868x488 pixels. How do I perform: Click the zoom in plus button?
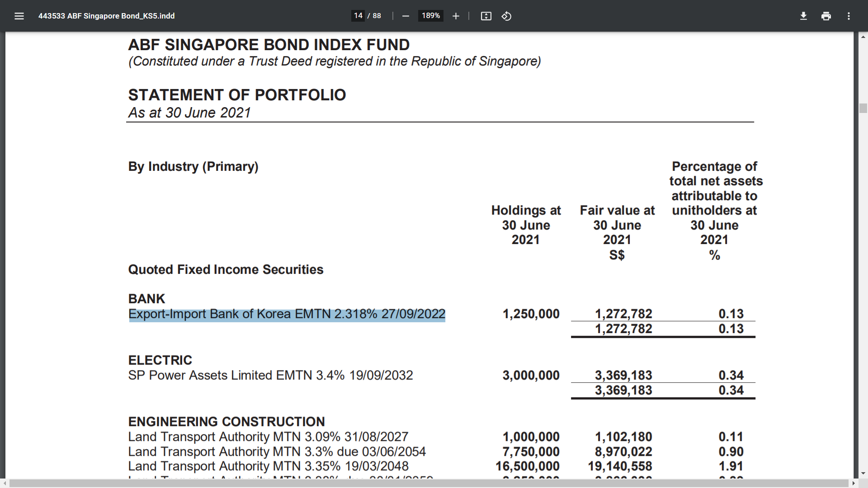point(456,16)
